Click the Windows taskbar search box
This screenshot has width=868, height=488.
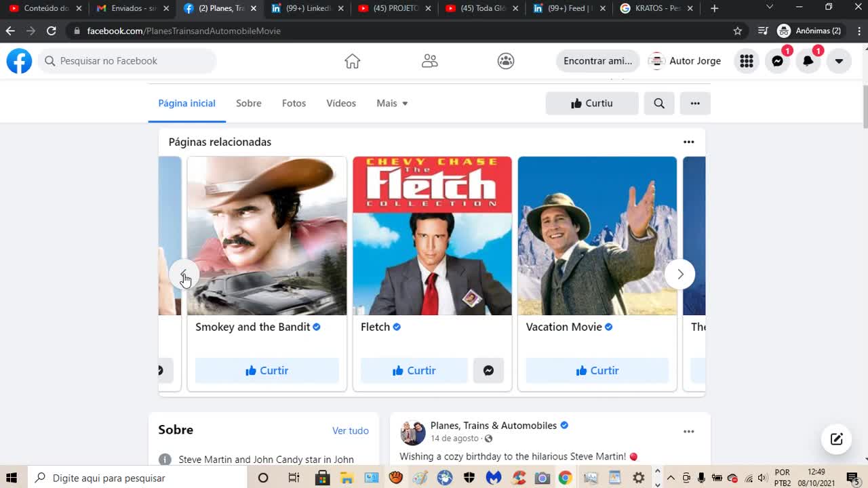tap(138, 478)
